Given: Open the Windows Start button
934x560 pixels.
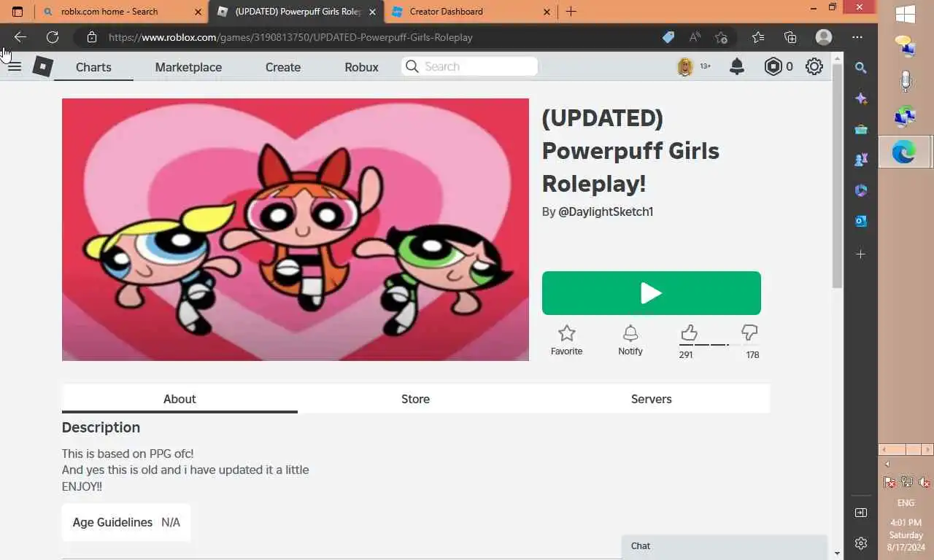Looking at the screenshot, I should coord(906,15).
